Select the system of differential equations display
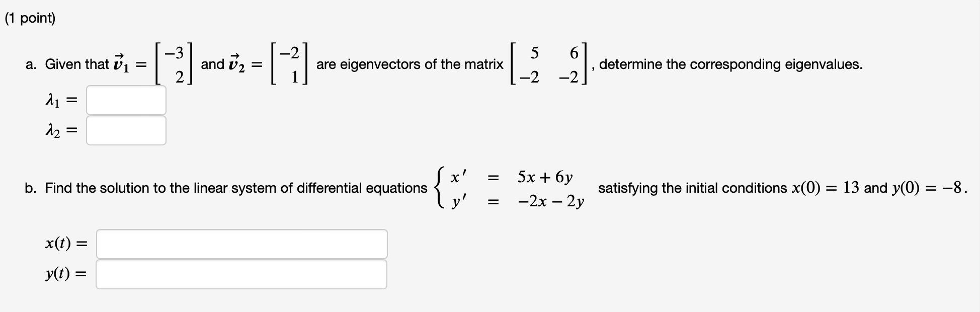Image resolution: width=980 pixels, height=312 pixels. pyautogui.click(x=508, y=188)
